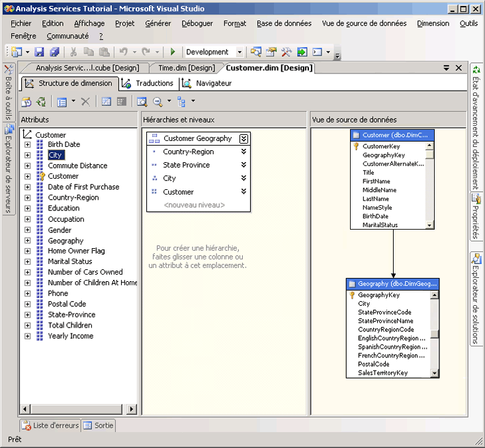
Task: Click the Undo arrow icon
Action: click(124, 52)
